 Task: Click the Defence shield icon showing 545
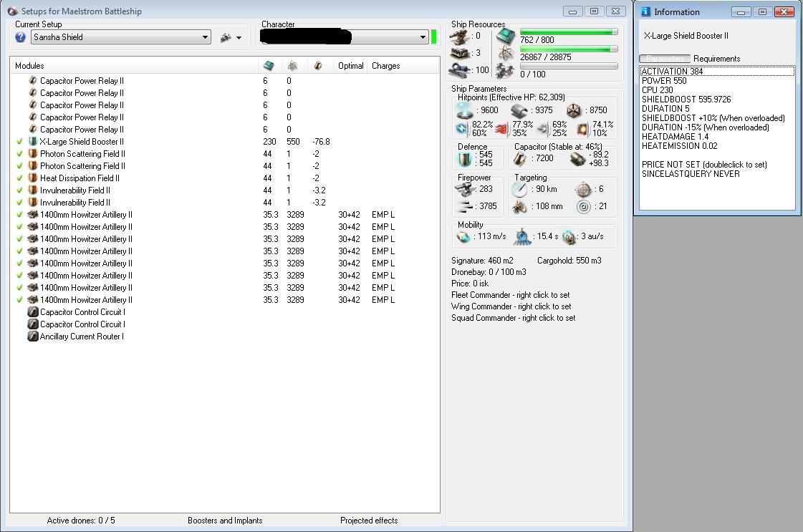464,159
